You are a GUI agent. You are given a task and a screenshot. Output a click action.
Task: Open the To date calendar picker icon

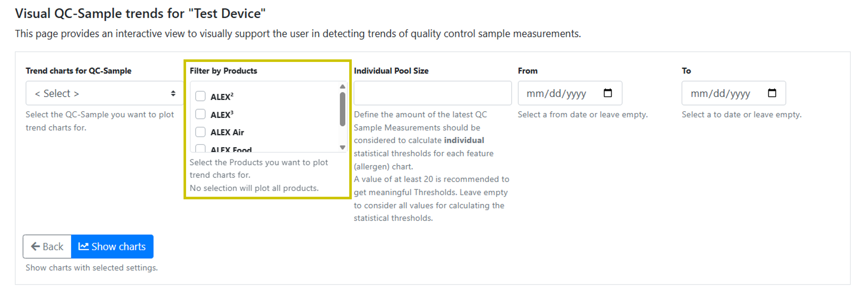pos(772,93)
